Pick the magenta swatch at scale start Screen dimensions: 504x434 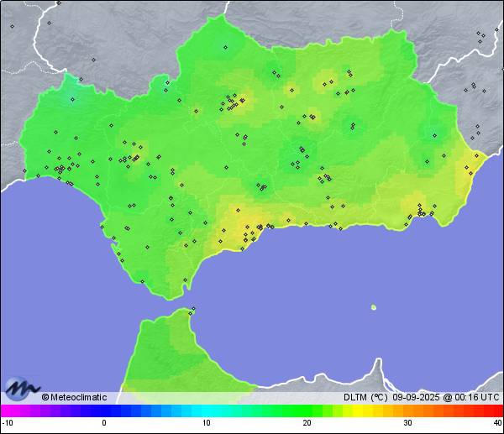(x=7, y=410)
